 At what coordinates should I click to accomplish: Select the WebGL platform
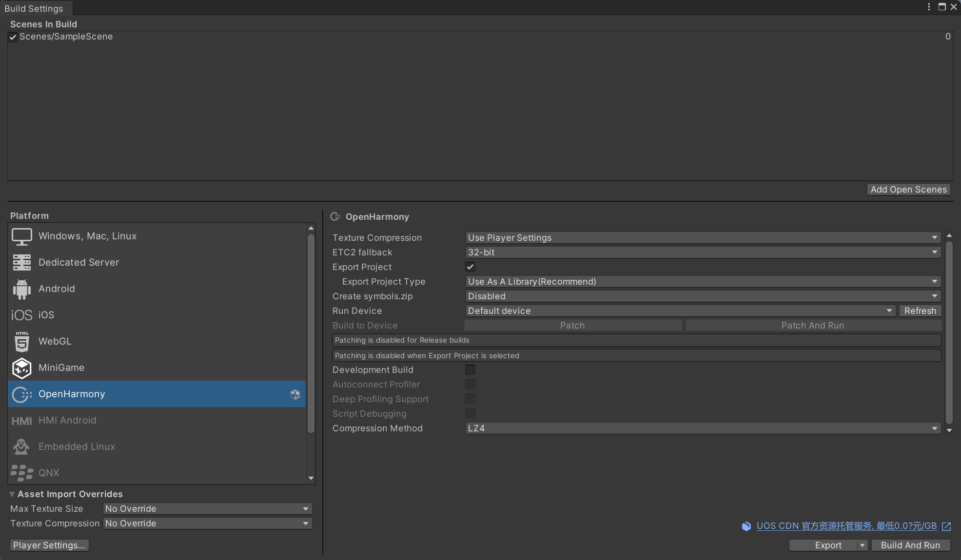pyautogui.click(x=157, y=342)
